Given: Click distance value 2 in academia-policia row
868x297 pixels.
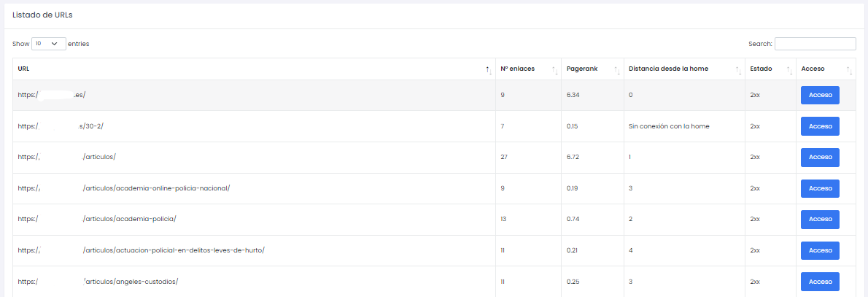Looking at the screenshot, I should point(631,220).
